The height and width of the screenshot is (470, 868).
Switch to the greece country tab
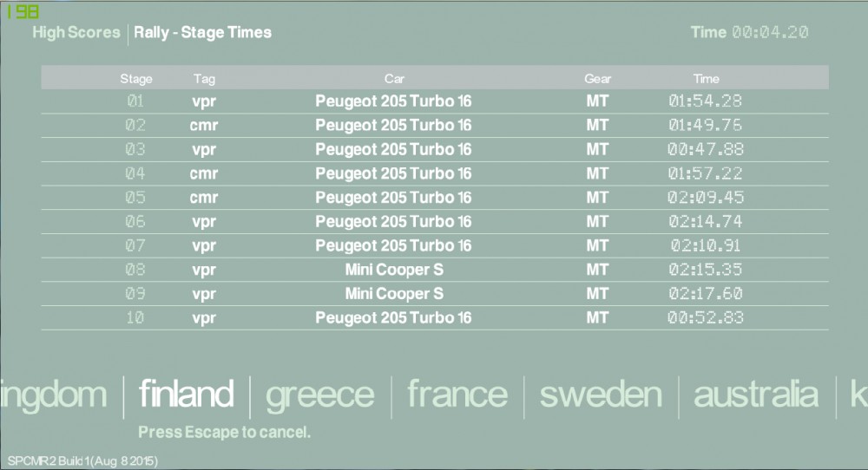pyautogui.click(x=319, y=395)
